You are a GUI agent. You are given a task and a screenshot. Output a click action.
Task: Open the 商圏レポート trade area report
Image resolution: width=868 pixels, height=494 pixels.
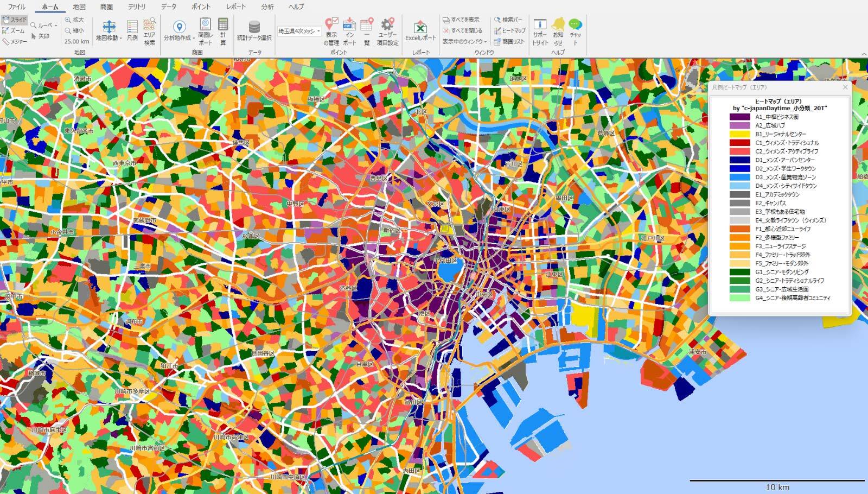click(x=205, y=30)
